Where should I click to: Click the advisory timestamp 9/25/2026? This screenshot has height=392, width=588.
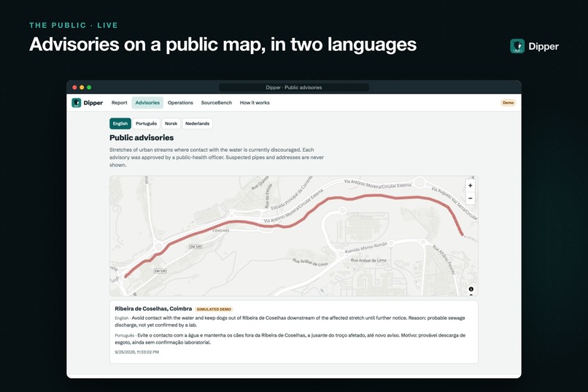pyautogui.click(x=137, y=353)
